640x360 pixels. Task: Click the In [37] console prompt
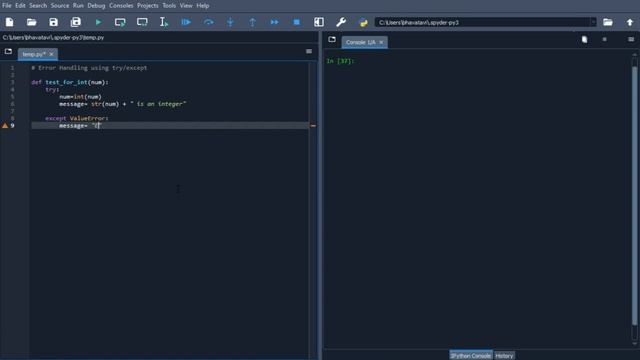coord(340,61)
